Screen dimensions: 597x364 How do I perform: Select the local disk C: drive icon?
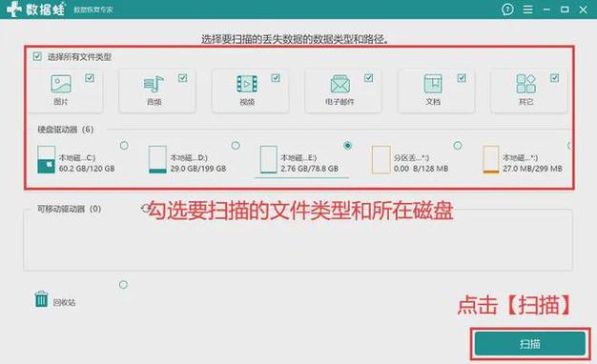[47, 160]
